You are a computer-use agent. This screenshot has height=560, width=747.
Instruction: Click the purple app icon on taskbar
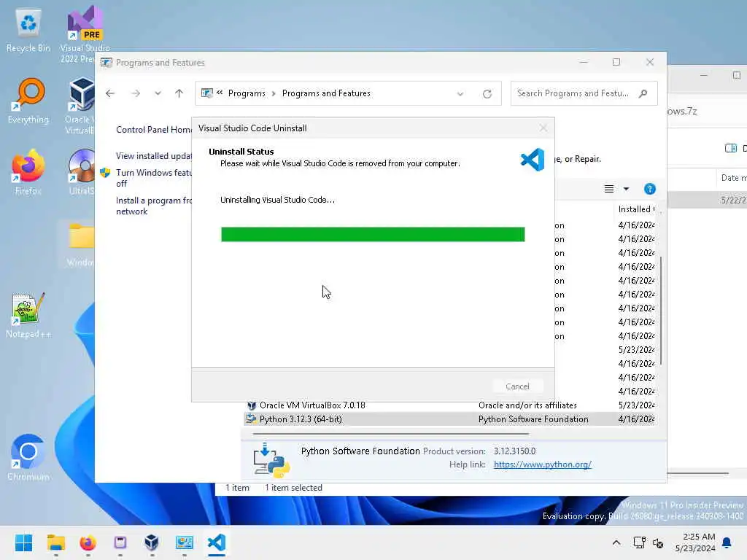[120, 542]
